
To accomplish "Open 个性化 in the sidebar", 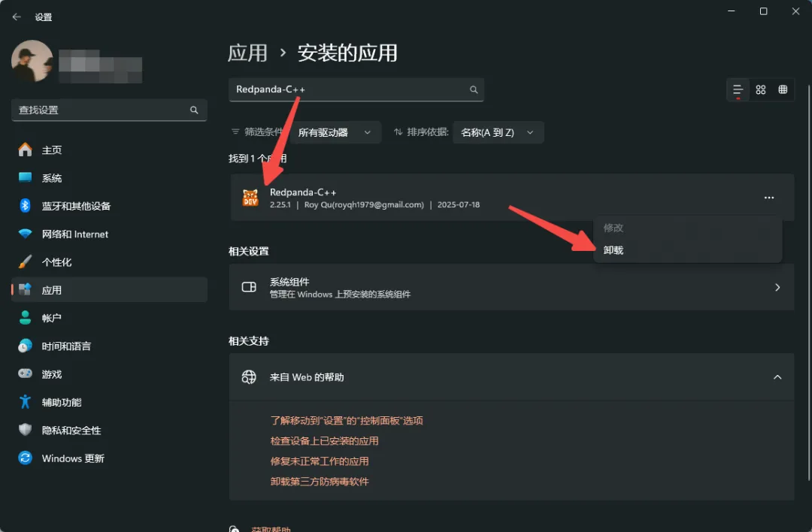I will [x=109, y=261].
